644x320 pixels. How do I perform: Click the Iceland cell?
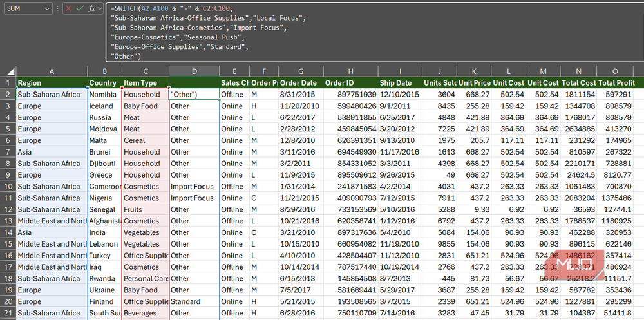(x=105, y=106)
